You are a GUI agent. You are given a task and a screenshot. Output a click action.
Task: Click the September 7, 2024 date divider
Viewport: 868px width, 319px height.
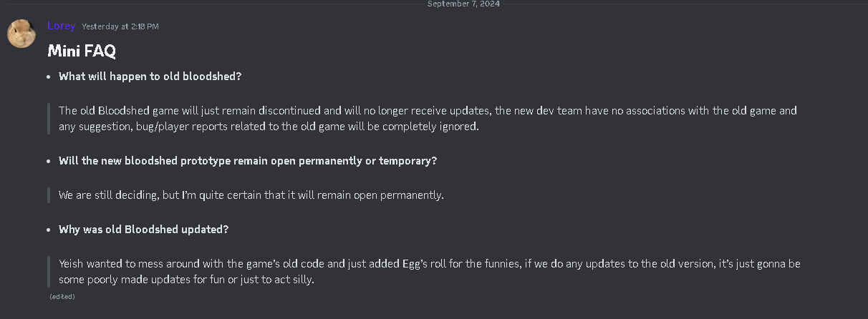(463, 4)
